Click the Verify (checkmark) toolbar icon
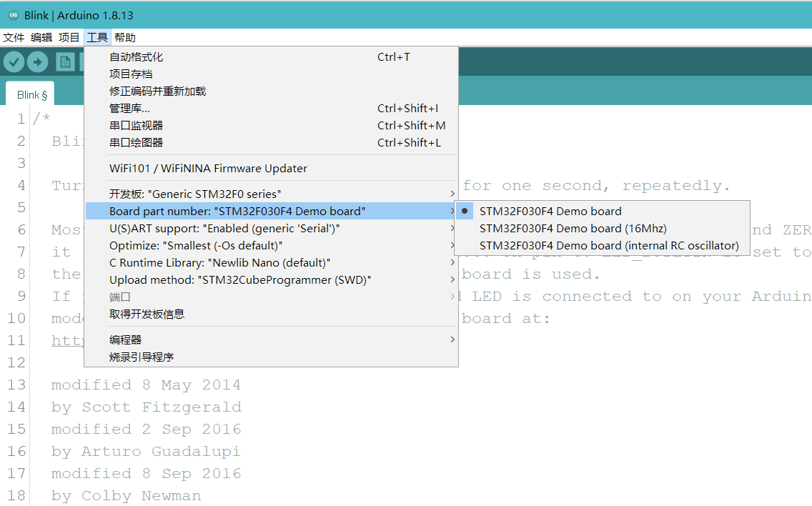The width and height of the screenshot is (812, 506). pos(14,61)
